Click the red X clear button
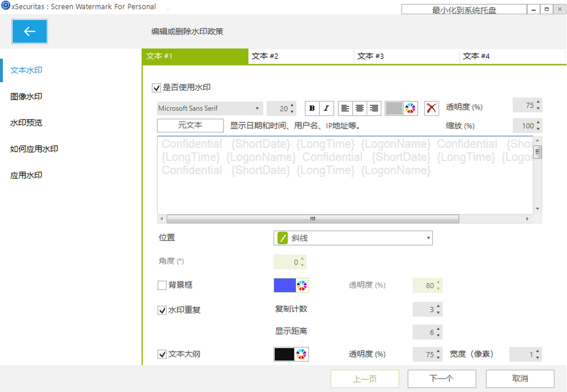The width and height of the screenshot is (567, 392). point(431,108)
